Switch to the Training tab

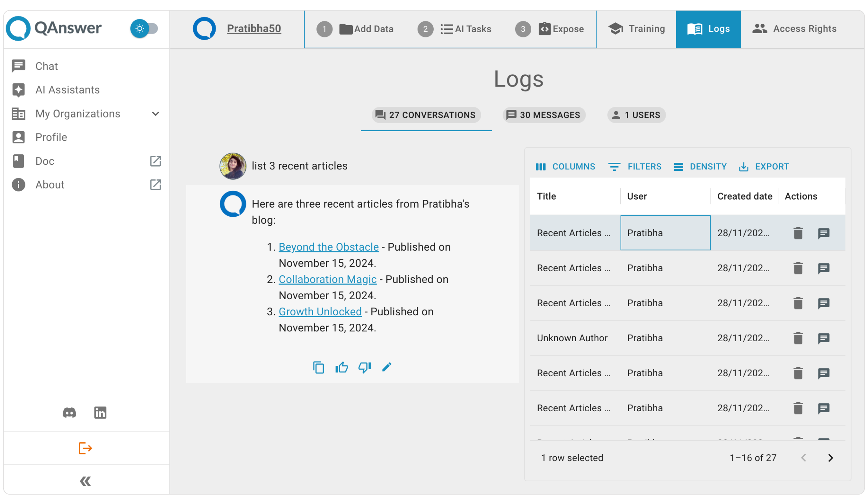pyautogui.click(x=636, y=29)
